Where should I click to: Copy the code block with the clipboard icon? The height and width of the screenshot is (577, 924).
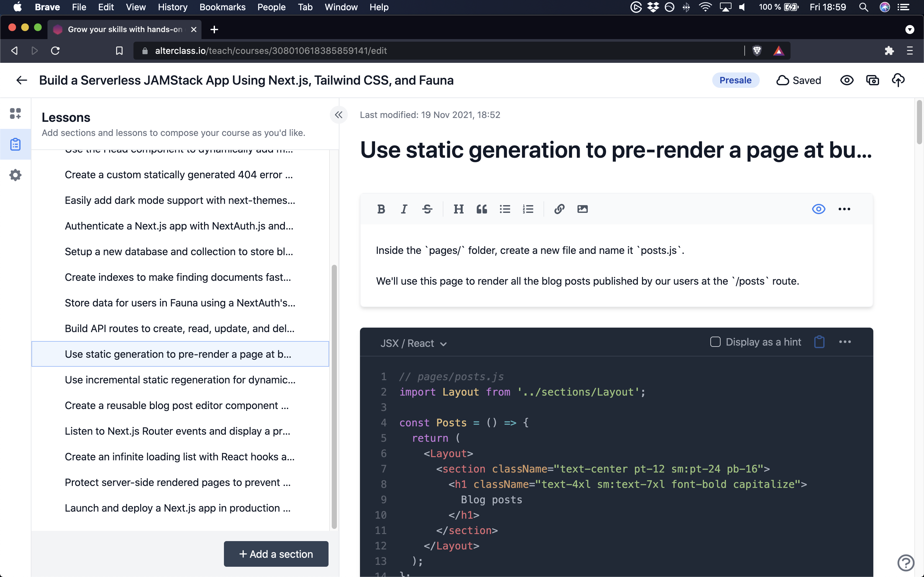pos(819,342)
